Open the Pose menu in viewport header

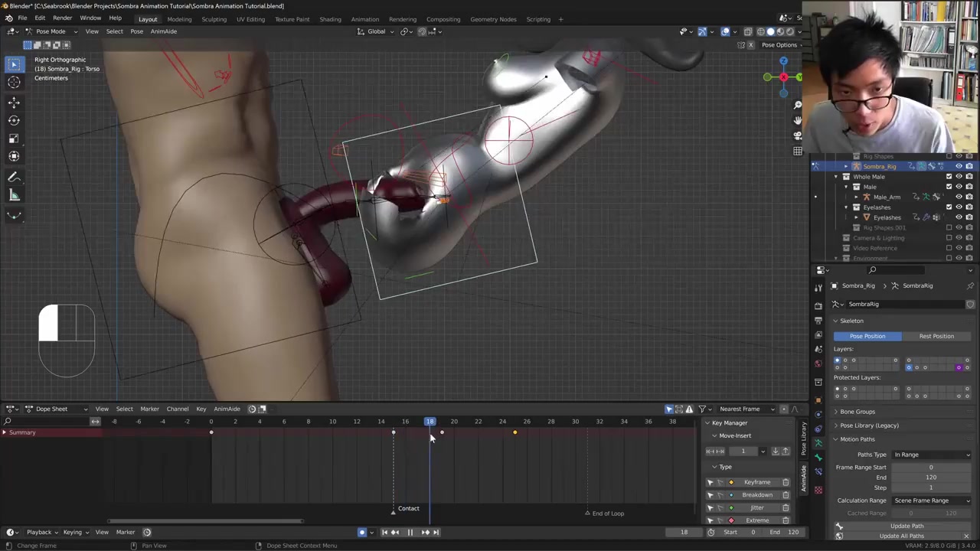tap(136, 31)
